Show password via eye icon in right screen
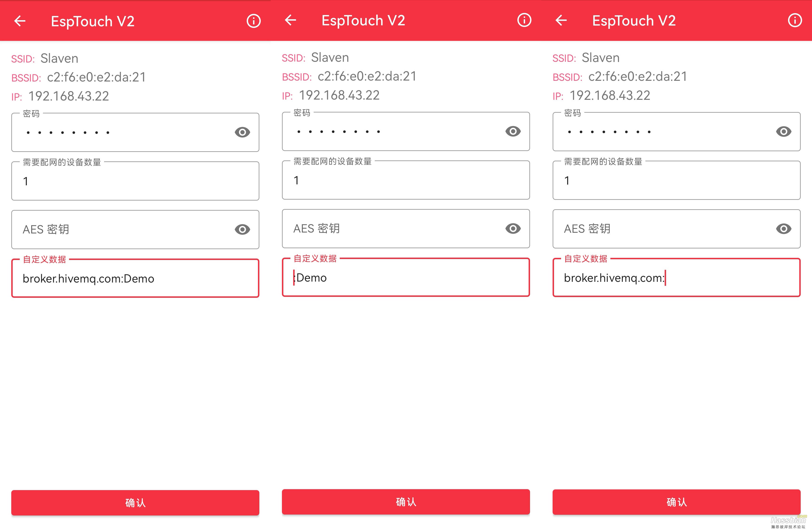Screen dimensions: 812x531 [x=783, y=132]
